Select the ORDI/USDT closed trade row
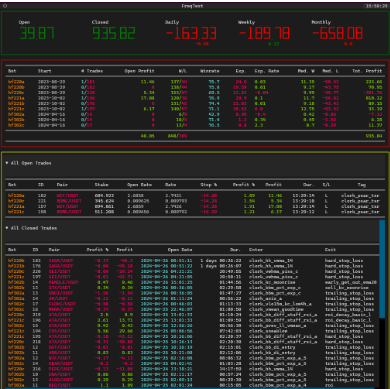The image size is (390, 389). click(x=193, y=293)
